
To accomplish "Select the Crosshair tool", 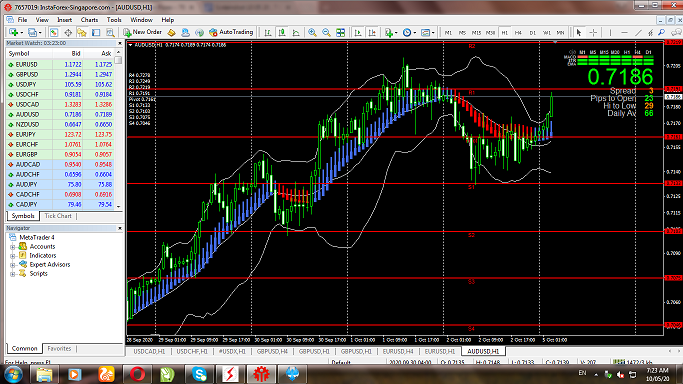I will 593,32.
